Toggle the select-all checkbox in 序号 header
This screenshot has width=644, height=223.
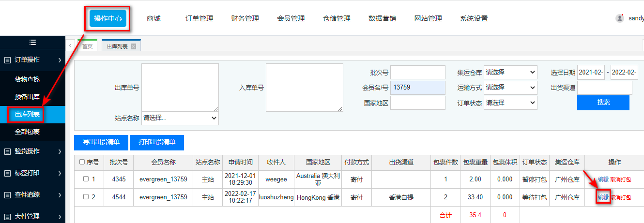82,162
